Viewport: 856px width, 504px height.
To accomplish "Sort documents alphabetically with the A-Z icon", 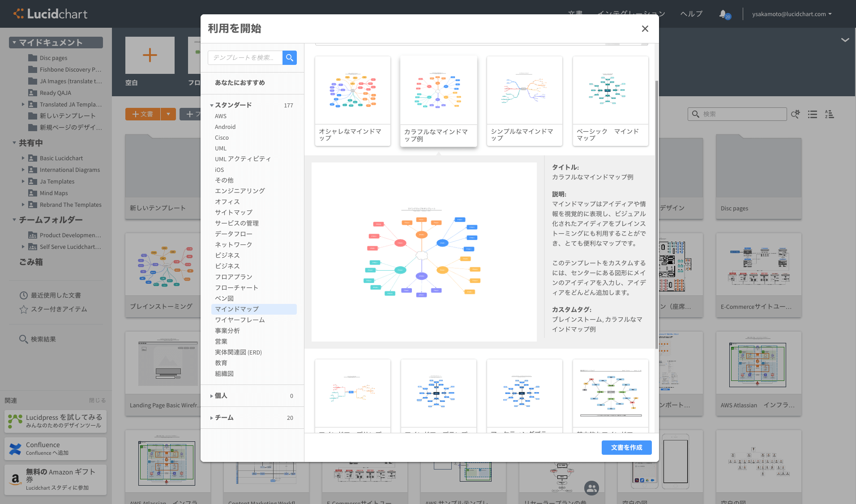I will click(829, 115).
